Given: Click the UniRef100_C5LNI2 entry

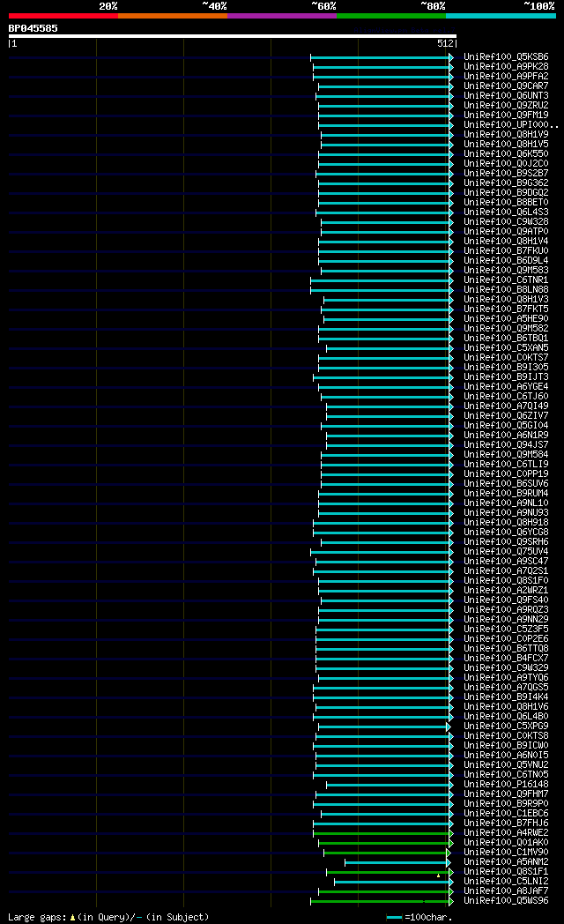Looking at the screenshot, I should (x=506, y=881).
